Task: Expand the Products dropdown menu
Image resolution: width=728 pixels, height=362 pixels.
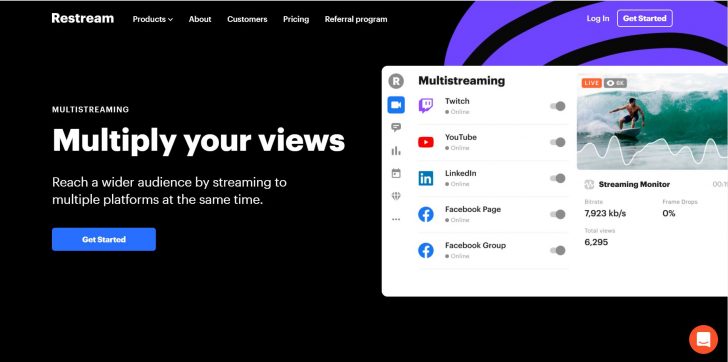Action: (x=153, y=19)
